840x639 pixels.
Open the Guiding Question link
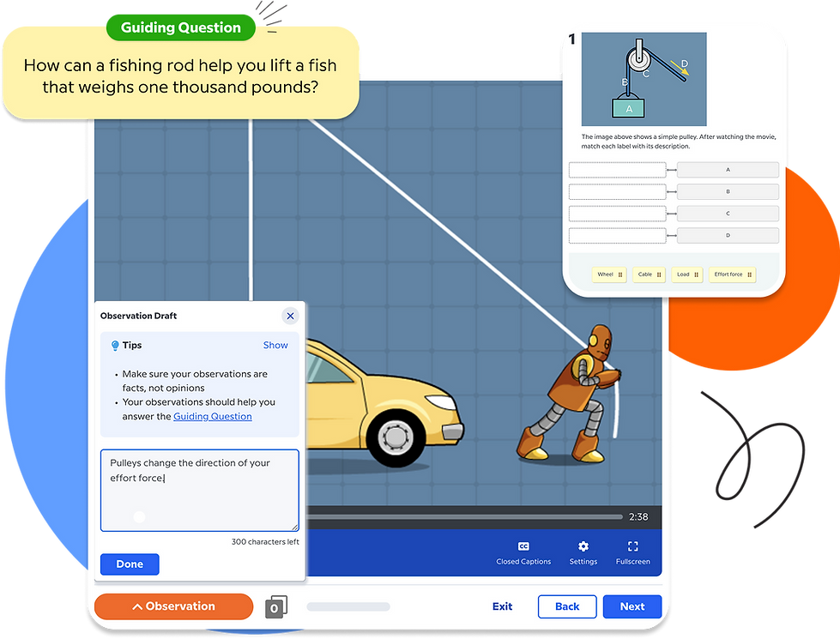point(213,416)
